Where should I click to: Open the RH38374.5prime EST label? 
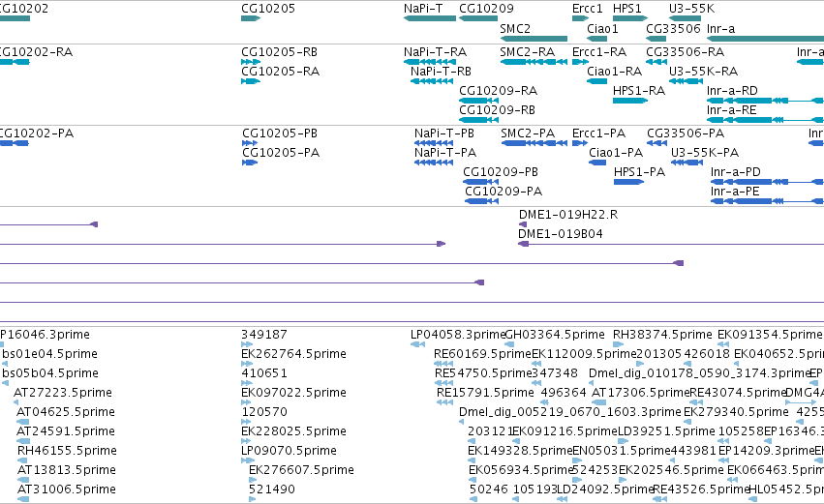point(662,335)
